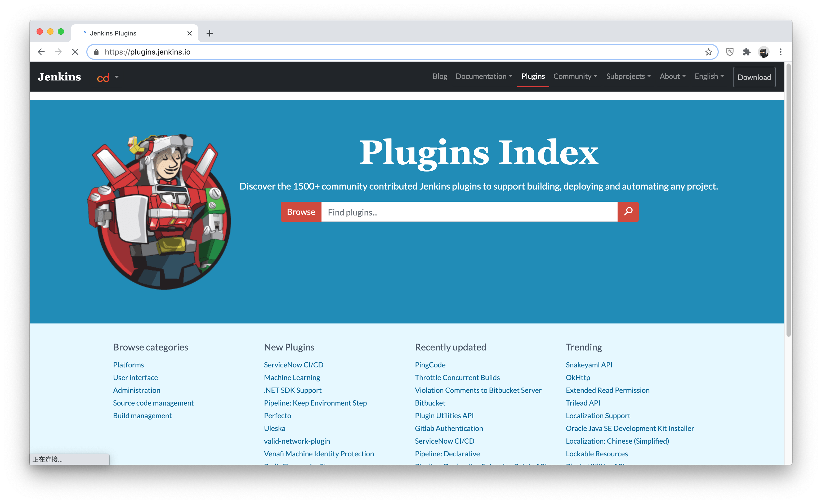Click the Download button
This screenshot has height=504, width=822.
(x=754, y=77)
